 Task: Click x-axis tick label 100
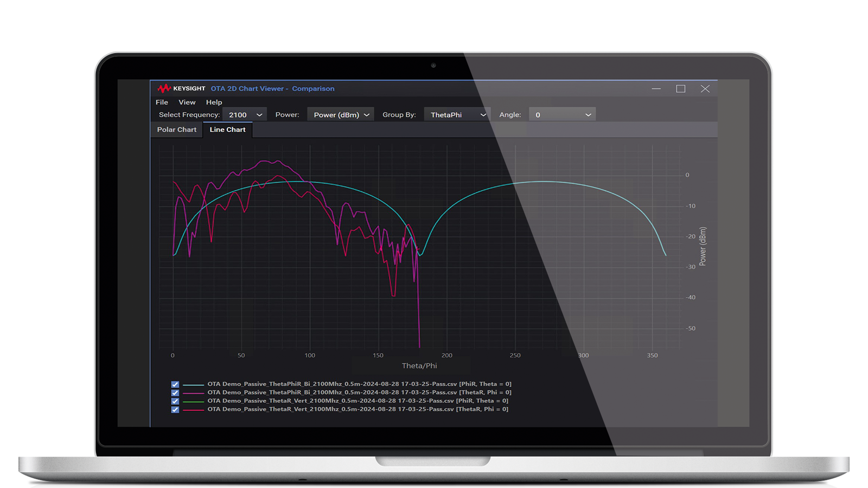click(x=310, y=356)
